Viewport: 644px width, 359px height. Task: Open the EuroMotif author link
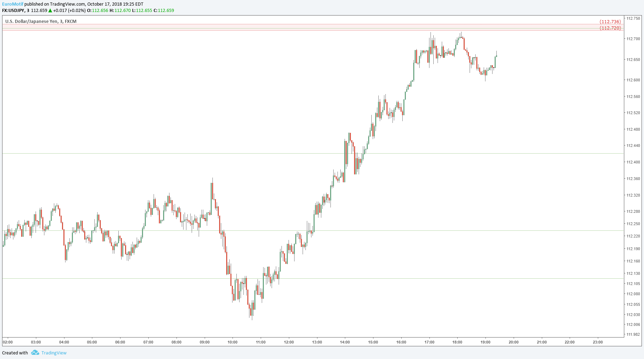13,4
